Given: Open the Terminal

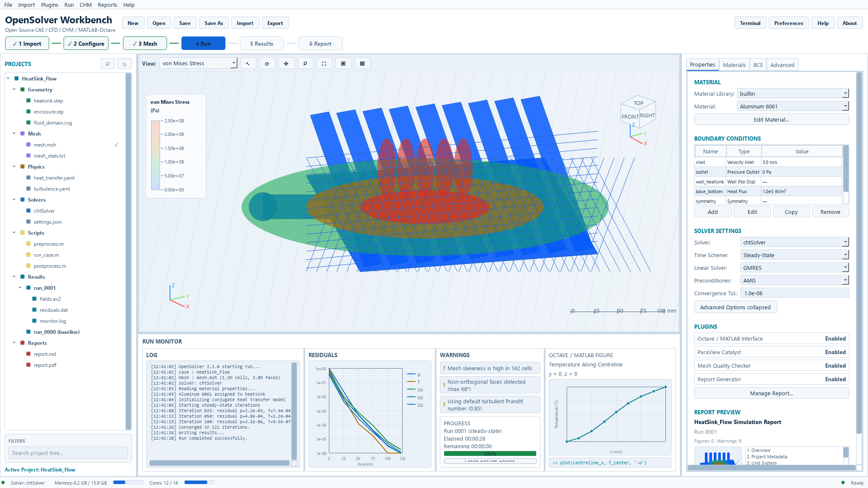Looking at the screenshot, I should [750, 23].
